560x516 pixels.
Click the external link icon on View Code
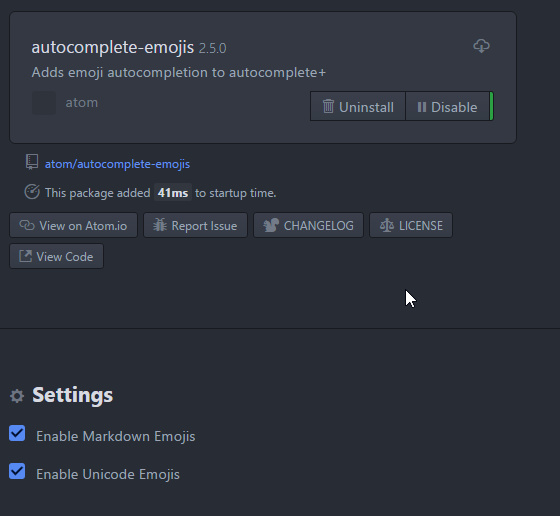[x=25, y=256]
